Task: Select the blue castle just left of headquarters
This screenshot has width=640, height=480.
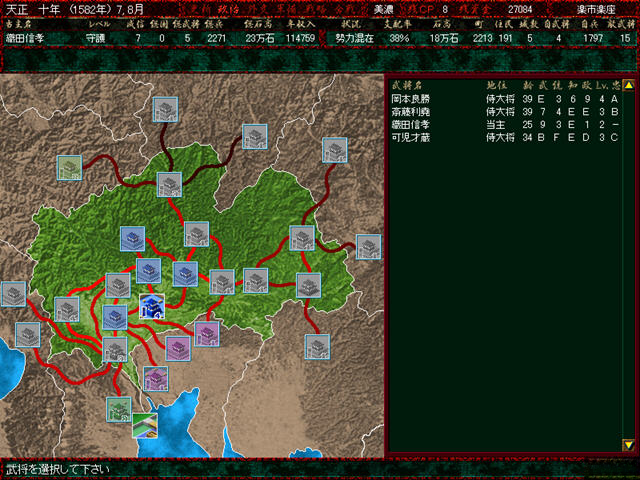Action: coord(115,318)
